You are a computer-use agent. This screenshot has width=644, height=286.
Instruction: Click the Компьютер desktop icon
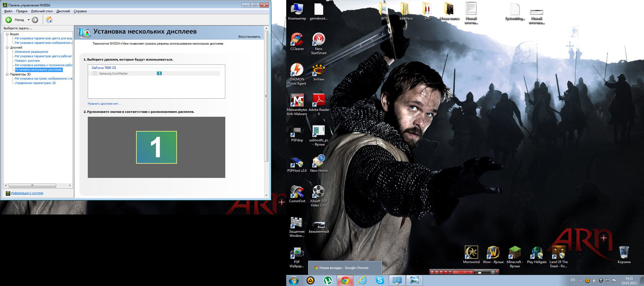pyautogui.click(x=297, y=12)
